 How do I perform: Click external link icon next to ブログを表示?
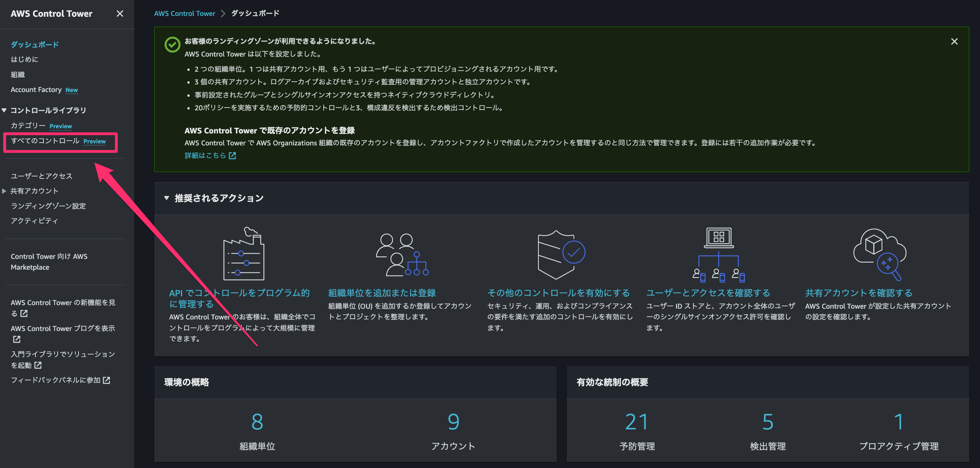(x=17, y=339)
